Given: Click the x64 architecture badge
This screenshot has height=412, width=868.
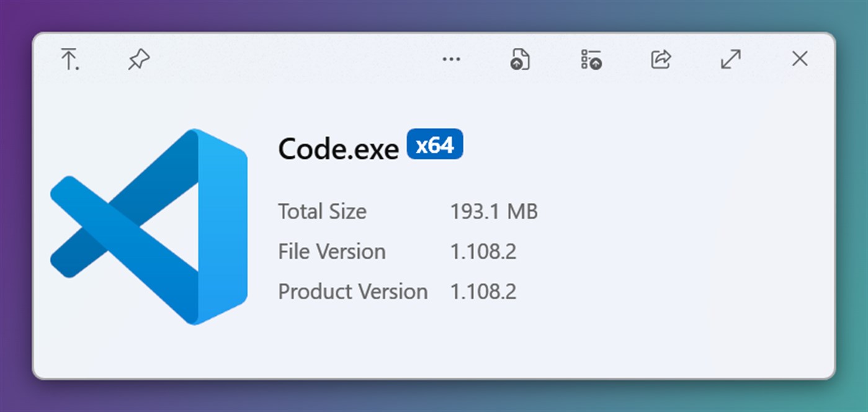Looking at the screenshot, I should [x=435, y=146].
